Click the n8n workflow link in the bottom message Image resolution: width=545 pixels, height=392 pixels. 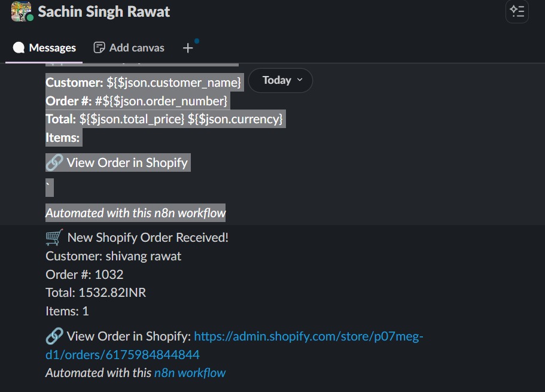(x=190, y=372)
